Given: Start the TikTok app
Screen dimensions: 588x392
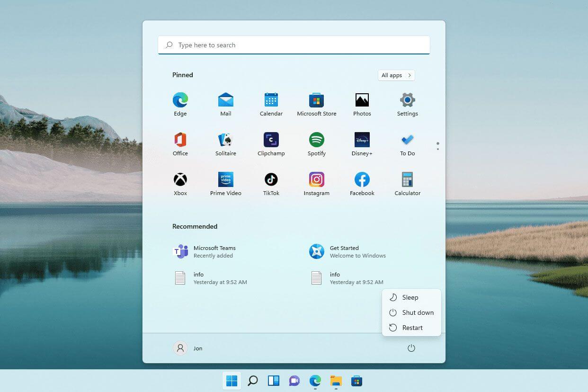Looking at the screenshot, I should [271, 180].
